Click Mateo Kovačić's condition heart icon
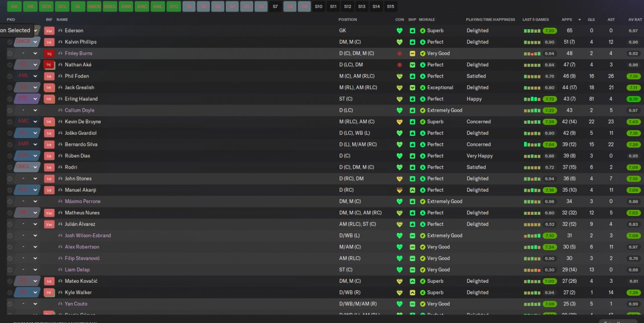The image size is (644, 323). click(x=399, y=281)
